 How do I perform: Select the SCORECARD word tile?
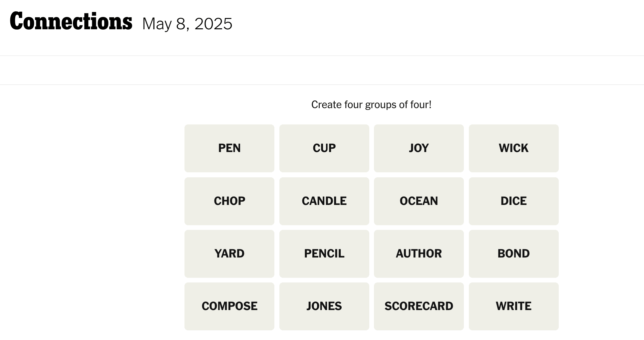419,306
